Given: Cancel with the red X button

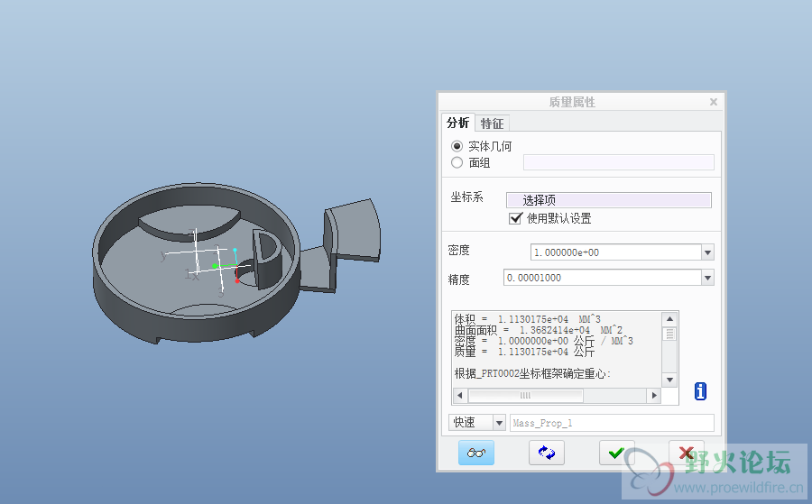Looking at the screenshot, I should click(x=687, y=453).
